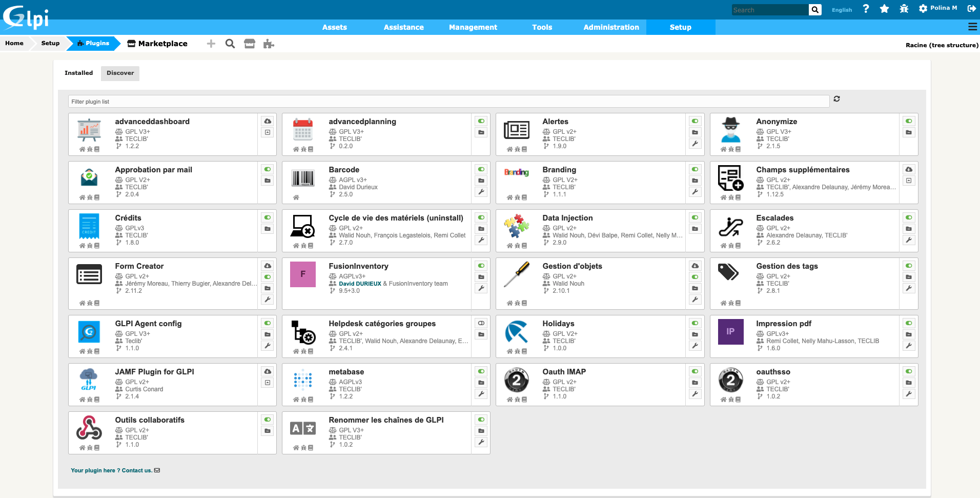980x498 pixels.
Task: Open help via the question mark icon
Action: 866,9
